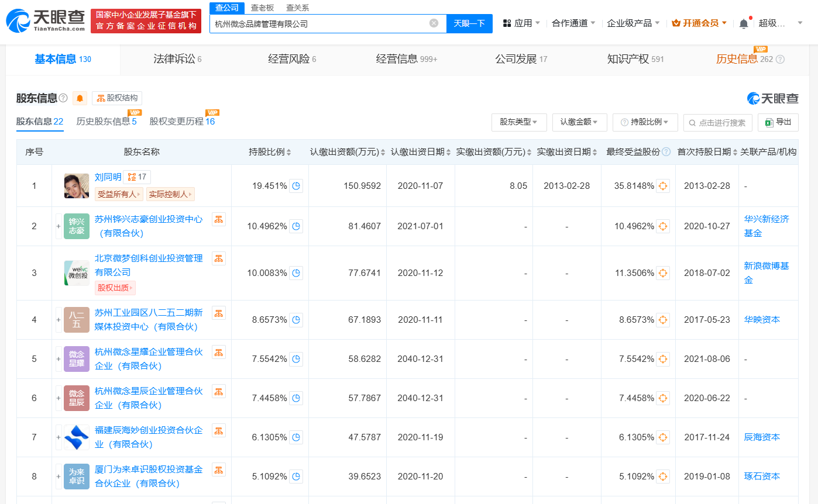Click the notification bell in the top right
The image size is (818, 504).
pos(744,22)
